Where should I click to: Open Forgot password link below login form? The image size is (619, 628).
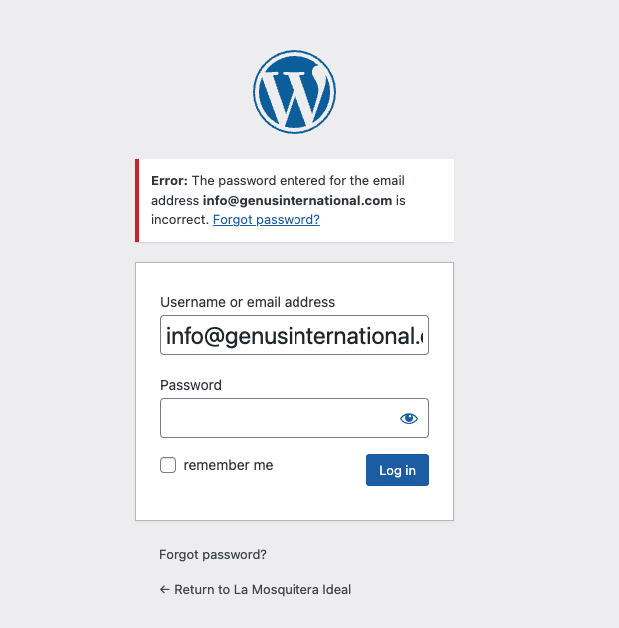pos(213,555)
